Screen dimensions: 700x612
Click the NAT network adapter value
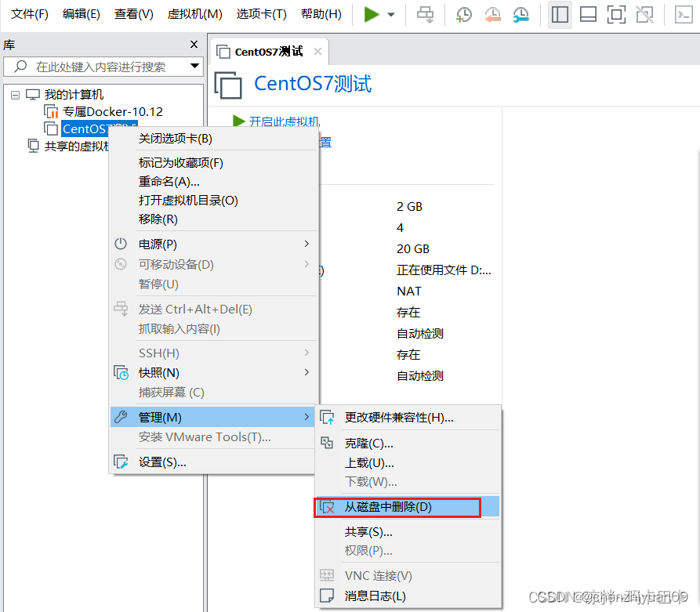409,291
